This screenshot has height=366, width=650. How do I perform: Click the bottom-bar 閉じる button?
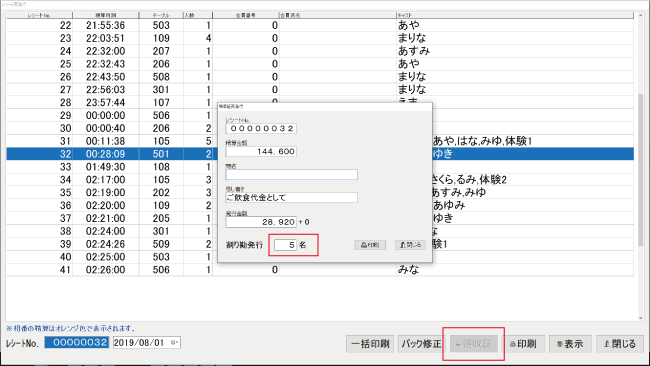coord(620,344)
